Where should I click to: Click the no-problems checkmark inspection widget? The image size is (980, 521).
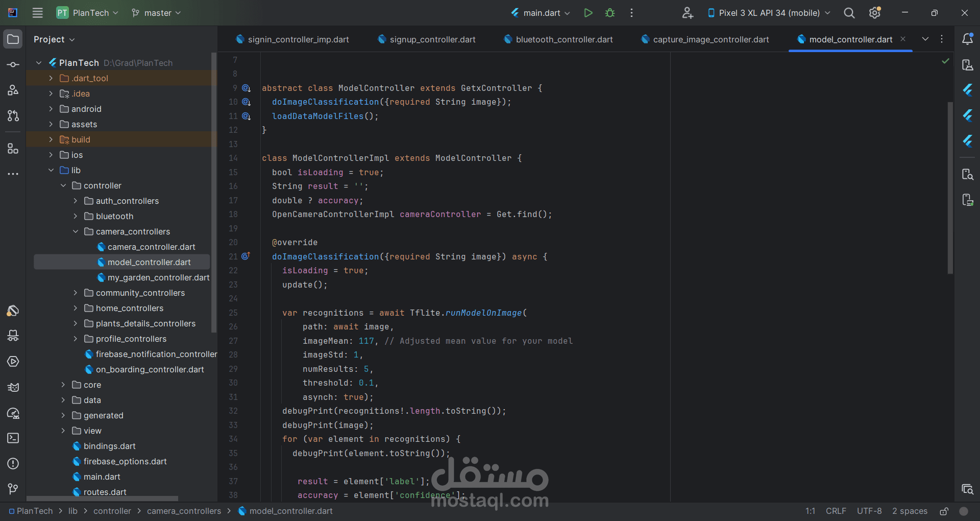tap(945, 61)
